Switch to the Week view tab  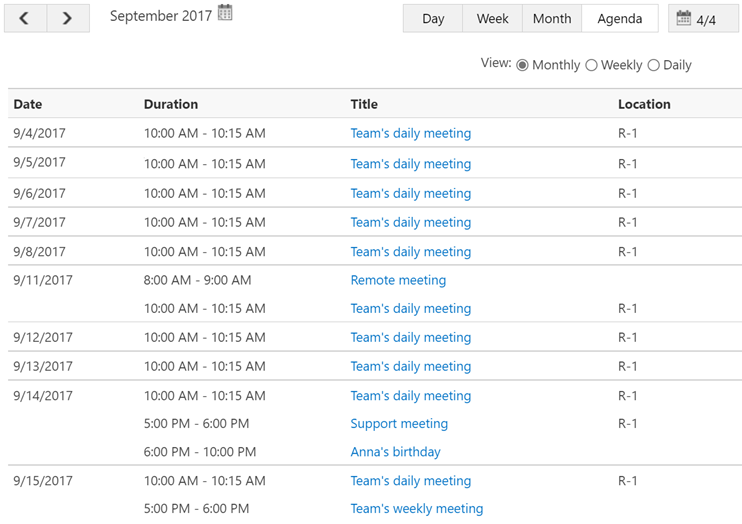pyautogui.click(x=492, y=18)
